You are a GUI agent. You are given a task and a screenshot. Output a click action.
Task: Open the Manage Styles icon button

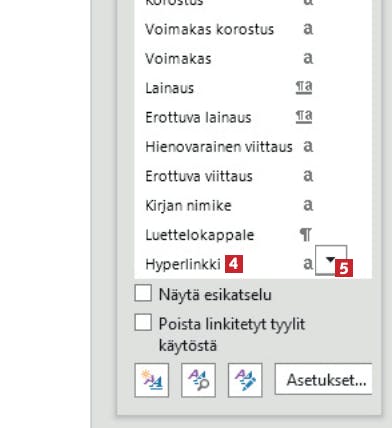[245, 380]
